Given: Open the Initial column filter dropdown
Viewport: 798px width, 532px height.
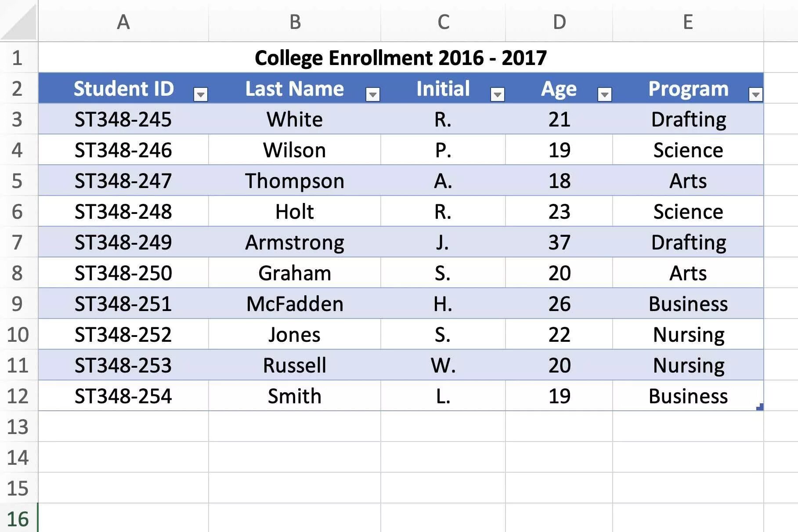Looking at the screenshot, I should (497, 94).
